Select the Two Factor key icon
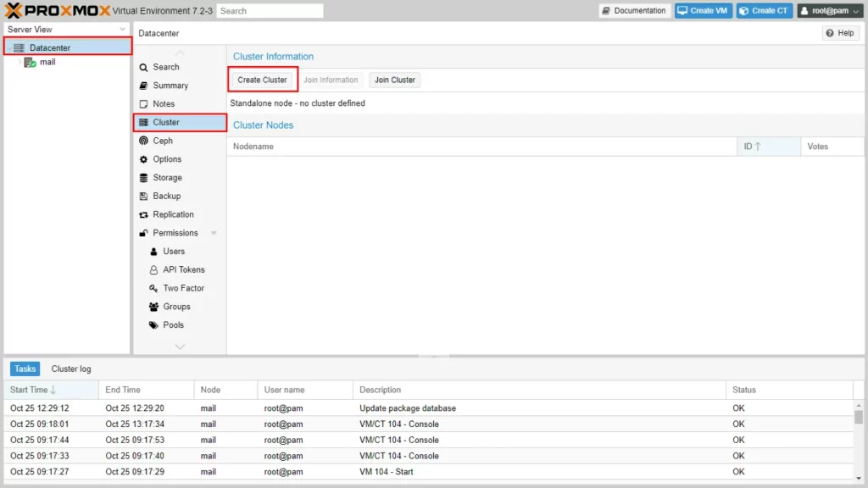 pos(153,288)
